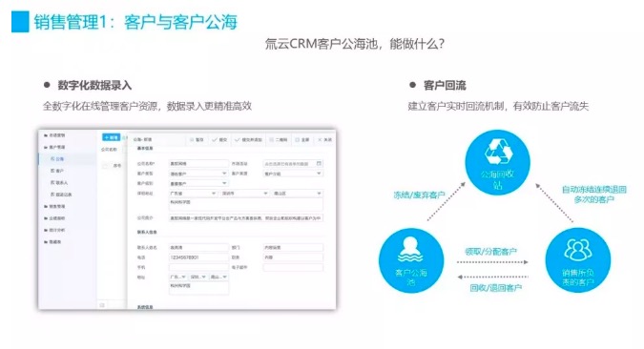Click the 暂存 save-draft toolbar item
The width and height of the screenshot is (644, 349).
coord(197,139)
